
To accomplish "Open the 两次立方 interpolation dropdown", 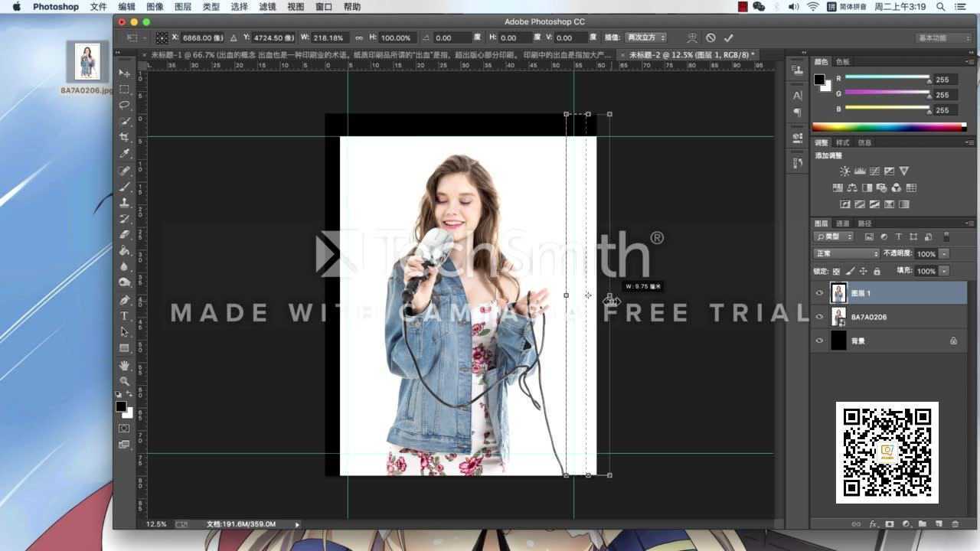I will [645, 37].
